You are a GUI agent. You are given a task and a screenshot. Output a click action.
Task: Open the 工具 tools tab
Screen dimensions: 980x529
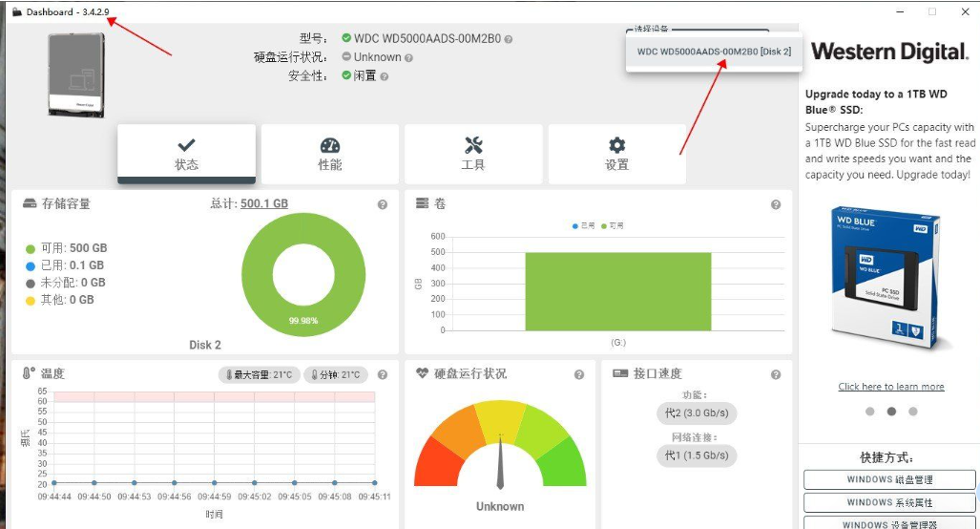point(473,154)
